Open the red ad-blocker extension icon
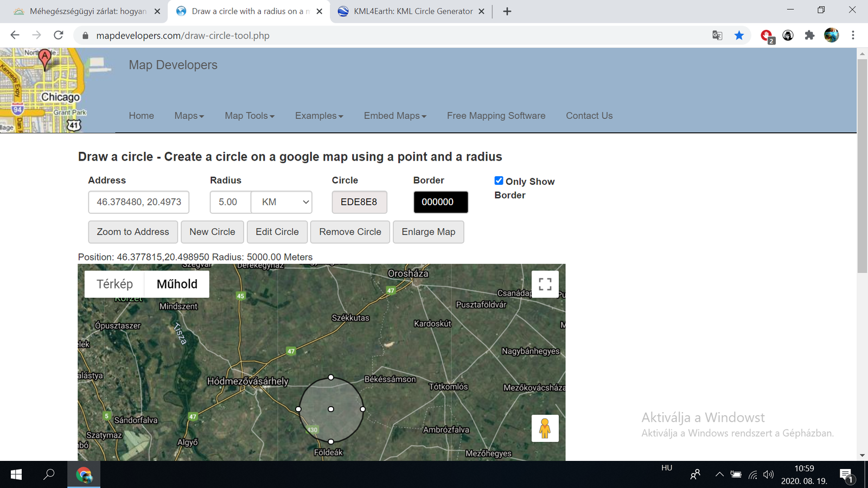Image resolution: width=868 pixels, height=488 pixels. tap(767, 36)
